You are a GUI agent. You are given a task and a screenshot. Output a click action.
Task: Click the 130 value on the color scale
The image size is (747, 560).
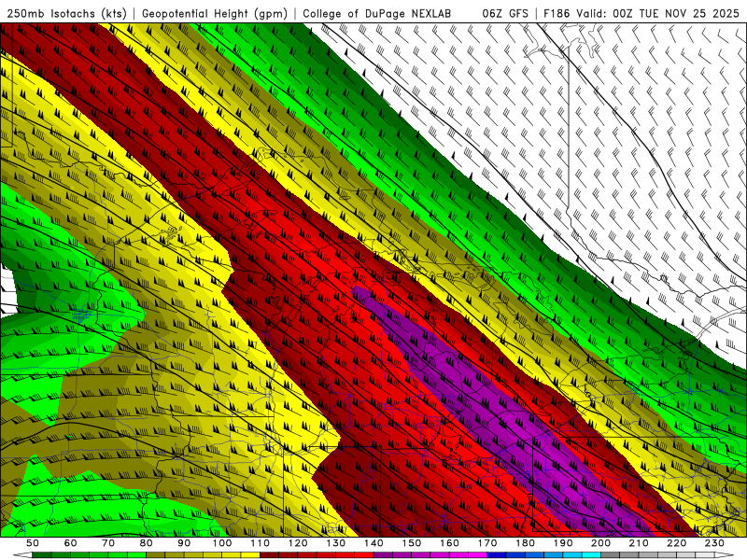(x=336, y=543)
